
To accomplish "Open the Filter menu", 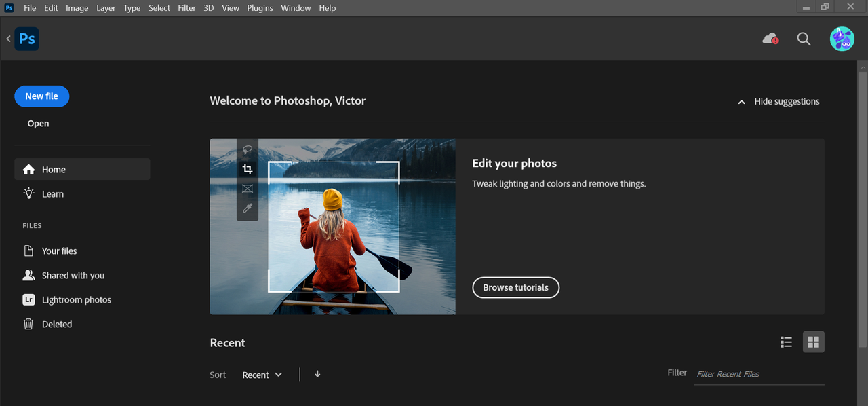I will (186, 8).
